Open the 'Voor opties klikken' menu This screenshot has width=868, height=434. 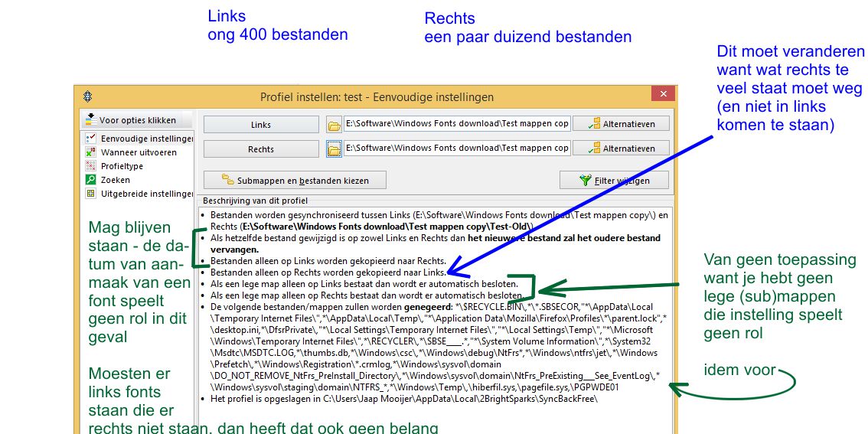pyautogui.click(x=129, y=120)
